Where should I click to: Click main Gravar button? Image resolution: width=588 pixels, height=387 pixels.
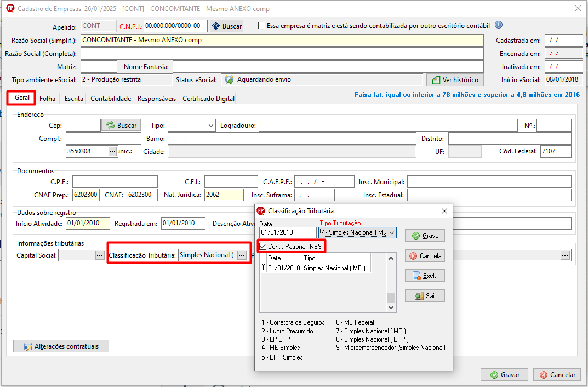[x=504, y=374]
